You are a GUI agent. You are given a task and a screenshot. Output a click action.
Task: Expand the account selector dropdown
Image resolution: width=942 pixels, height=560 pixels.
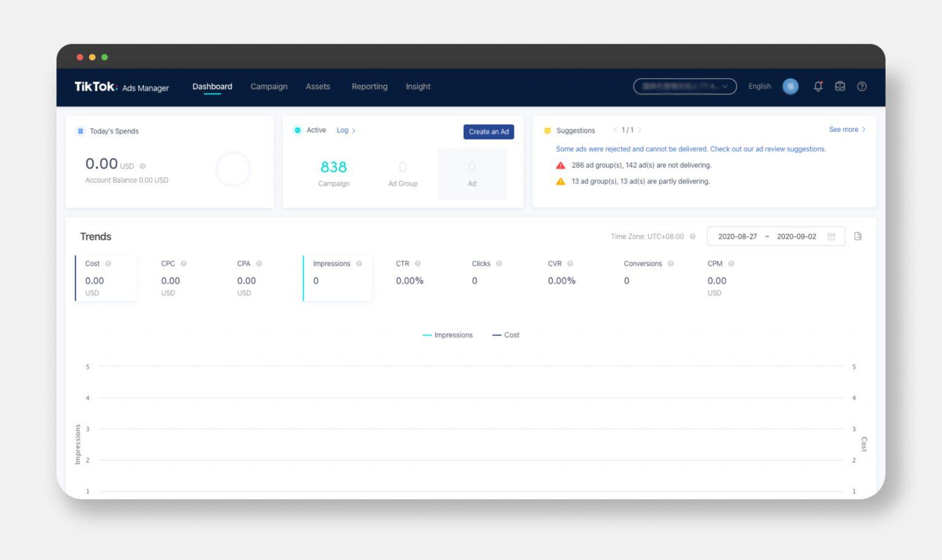click(684, 86)
